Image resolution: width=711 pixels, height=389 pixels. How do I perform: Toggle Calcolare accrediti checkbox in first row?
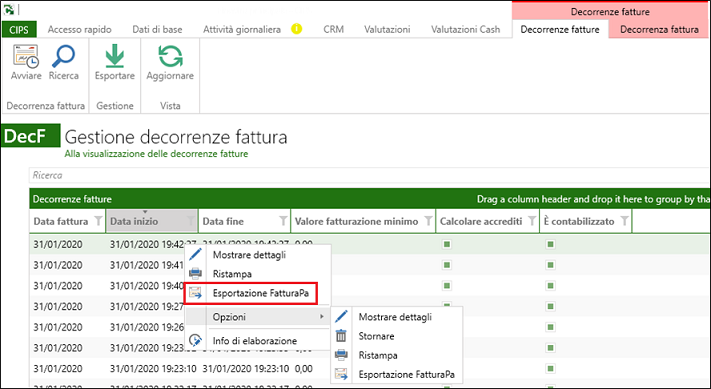click(x=447, y=244)
